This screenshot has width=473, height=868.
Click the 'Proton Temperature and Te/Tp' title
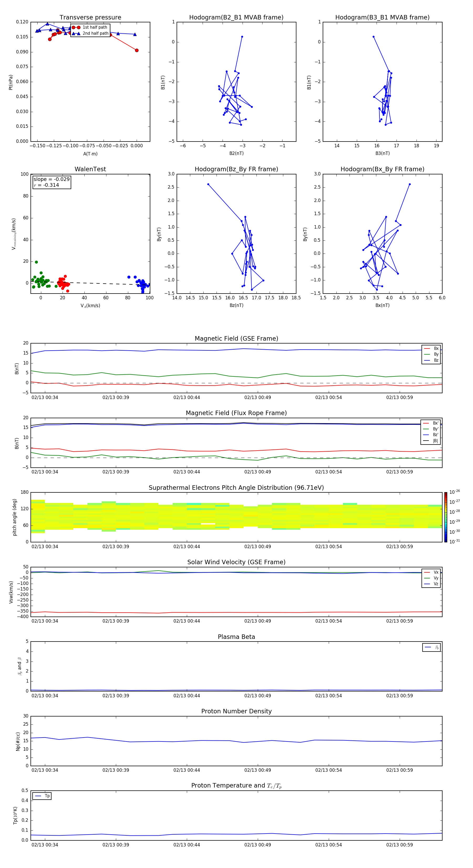pyautogui.click(x=236, y=786)
